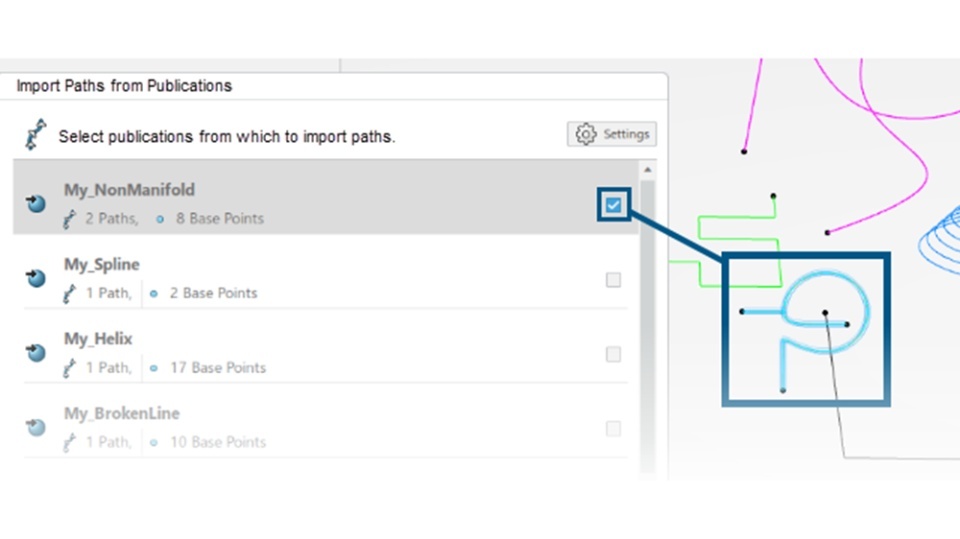Click the My_Helix publication sphere icon
This screenshot has width=960, height=539.
(36, 352)
